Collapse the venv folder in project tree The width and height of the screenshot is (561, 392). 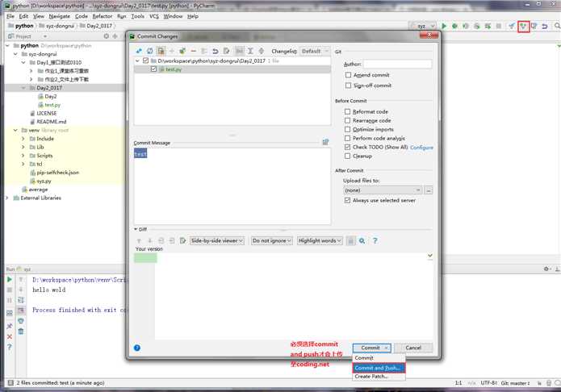(15, 130)
